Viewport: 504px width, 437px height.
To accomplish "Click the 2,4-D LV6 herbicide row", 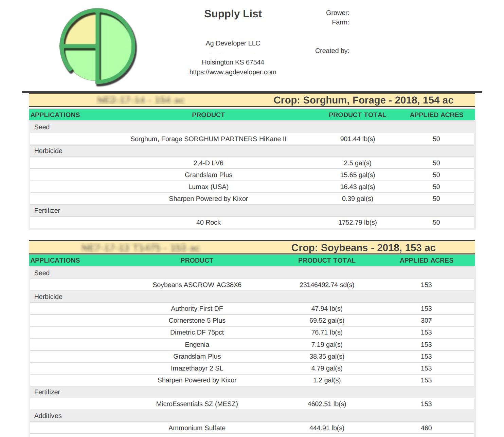I will coord(252,163).
